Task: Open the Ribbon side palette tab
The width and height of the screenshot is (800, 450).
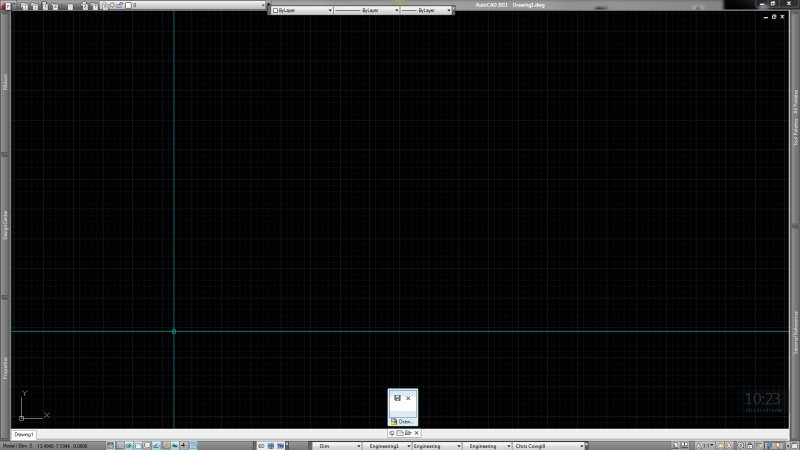Action: point(5,82)
